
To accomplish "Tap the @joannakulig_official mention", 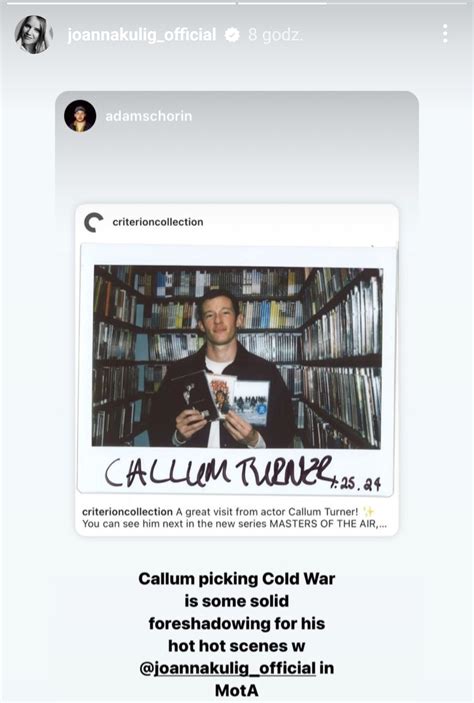I will point(228,668).
